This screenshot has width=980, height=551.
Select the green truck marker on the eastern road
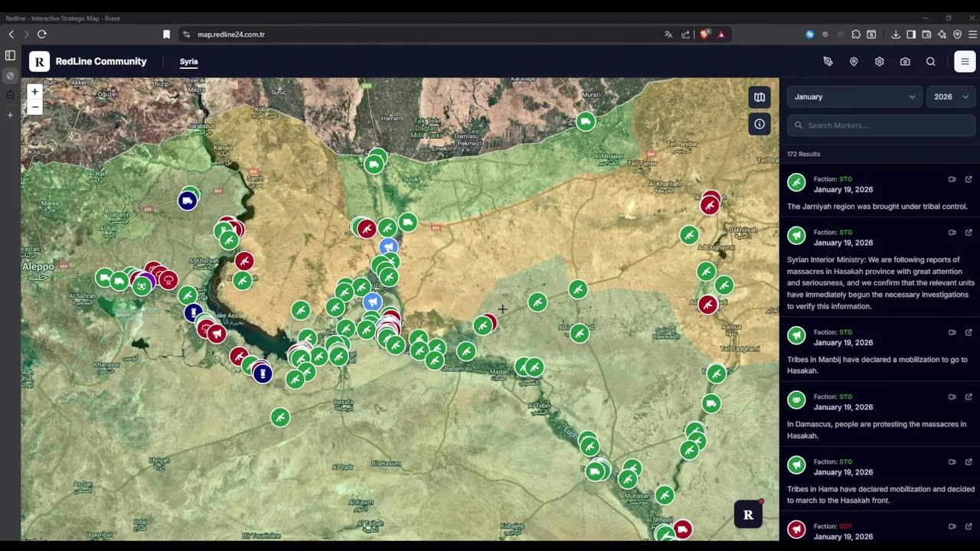pos(711,403)
